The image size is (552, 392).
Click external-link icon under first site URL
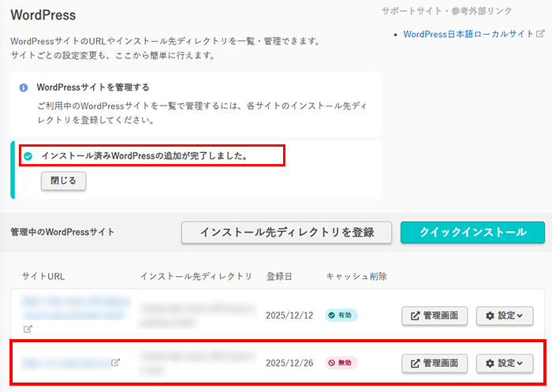click(28, 330)
